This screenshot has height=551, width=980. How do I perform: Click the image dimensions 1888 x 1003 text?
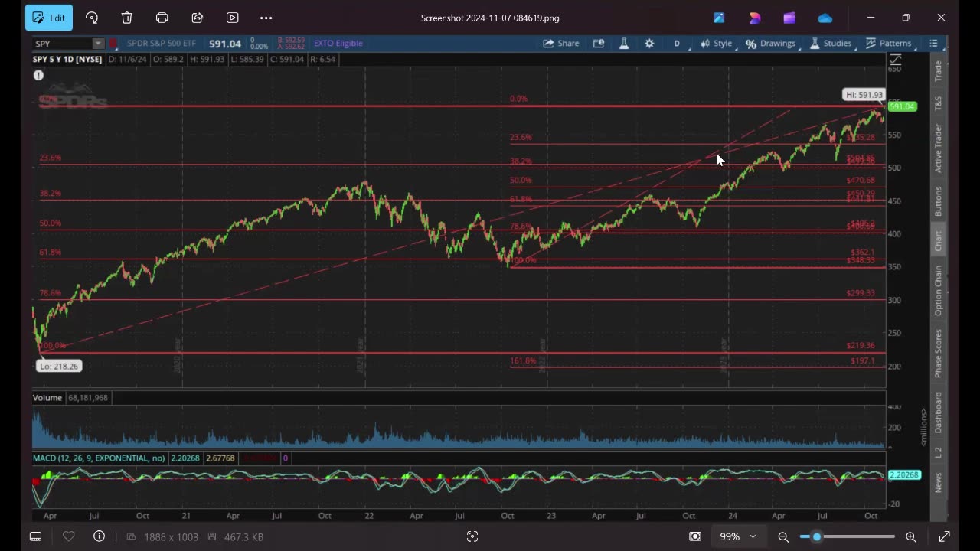173,537
